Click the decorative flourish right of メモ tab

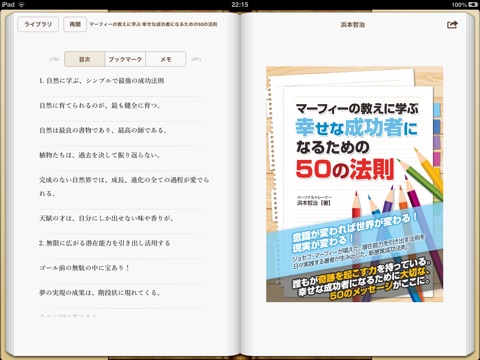[196, 59]
